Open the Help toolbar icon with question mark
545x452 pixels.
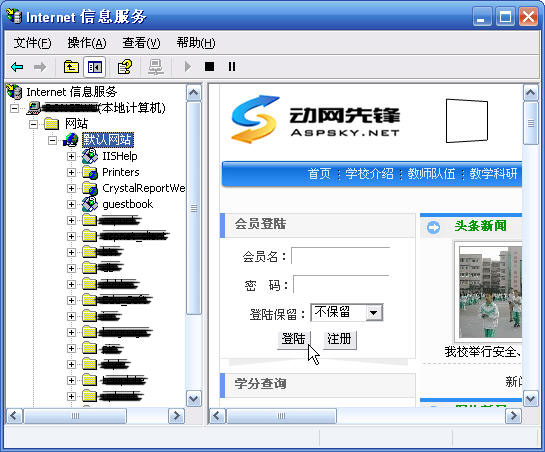pyautogui.click(x=125, y=66)
